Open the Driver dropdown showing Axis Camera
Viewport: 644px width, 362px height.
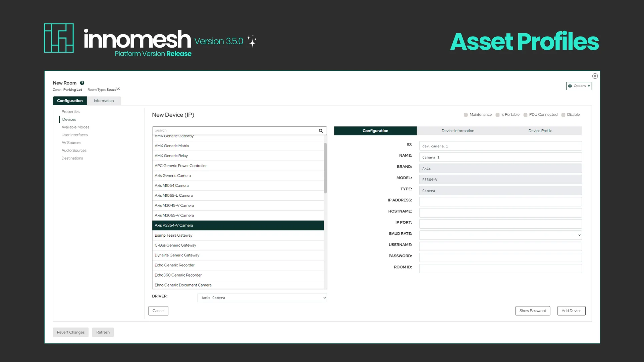(x=262, y=298)
